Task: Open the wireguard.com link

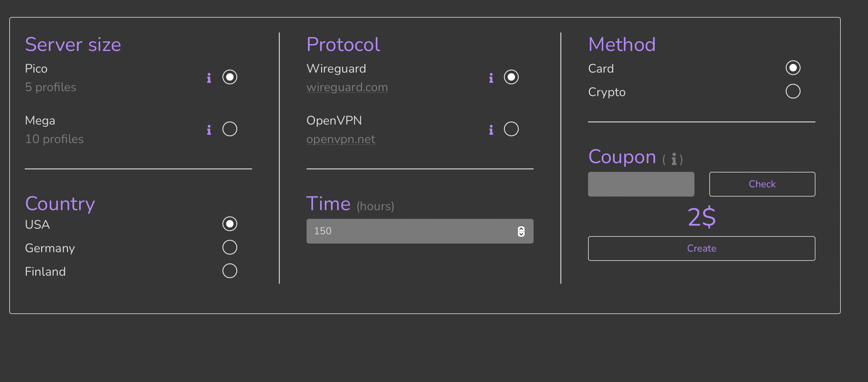Action: tap(347, 87)
